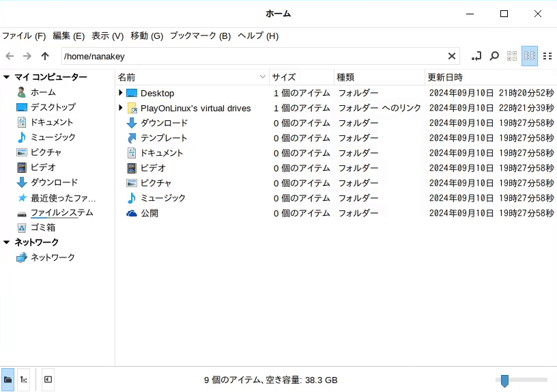Open ビデオ in the sidebar
Image resolution: width=557 pixels, height=392 pixels.
coord(43,167)
